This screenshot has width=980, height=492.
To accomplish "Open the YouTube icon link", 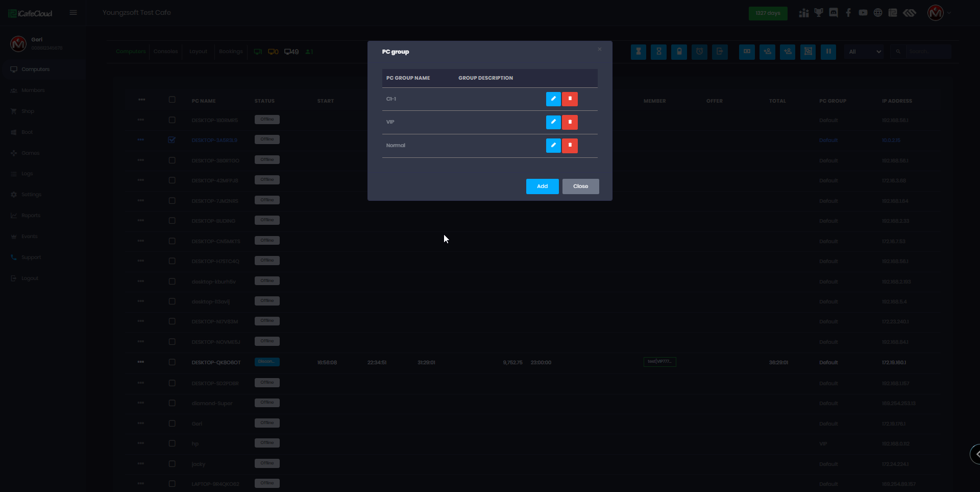I will 863,13.
